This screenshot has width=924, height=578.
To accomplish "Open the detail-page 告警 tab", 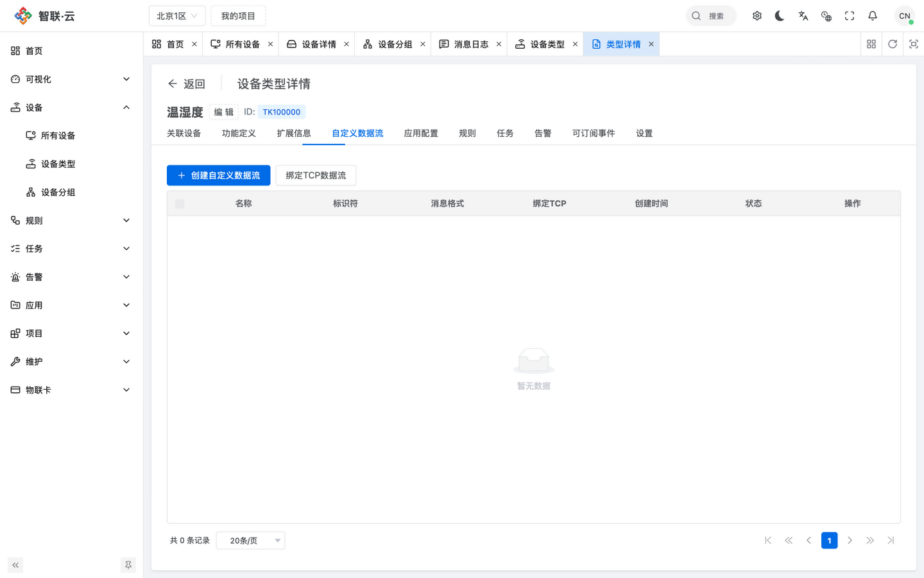I will 543,134.
